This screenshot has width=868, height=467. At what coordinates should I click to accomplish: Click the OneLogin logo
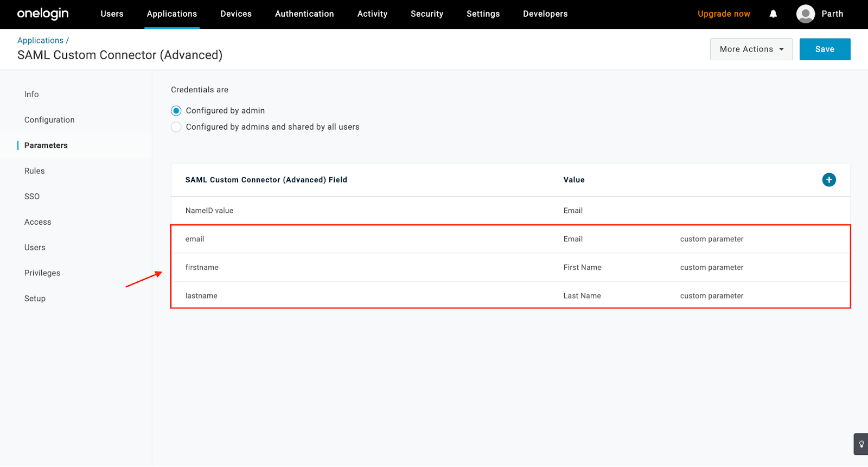click(43, 14)
